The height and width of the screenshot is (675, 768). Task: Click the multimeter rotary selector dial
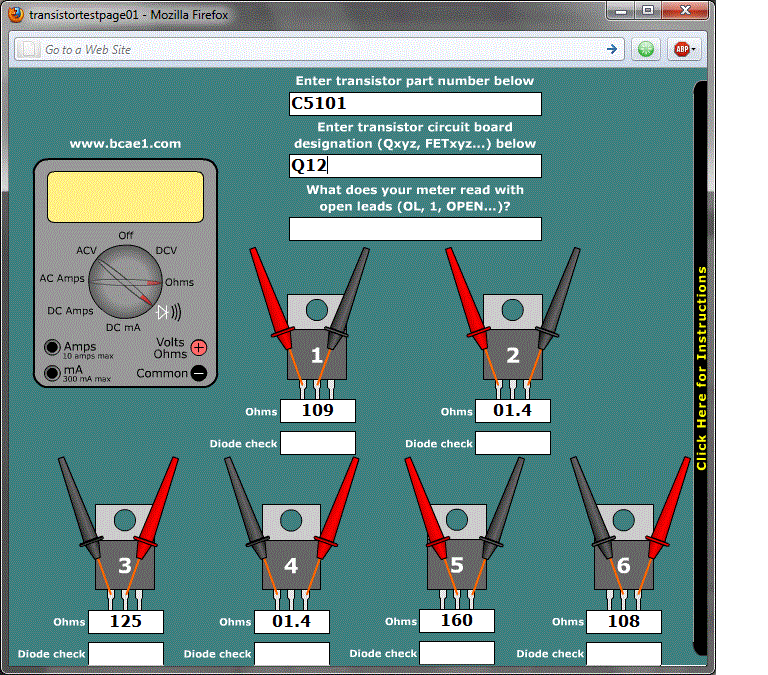pos(125,283)
